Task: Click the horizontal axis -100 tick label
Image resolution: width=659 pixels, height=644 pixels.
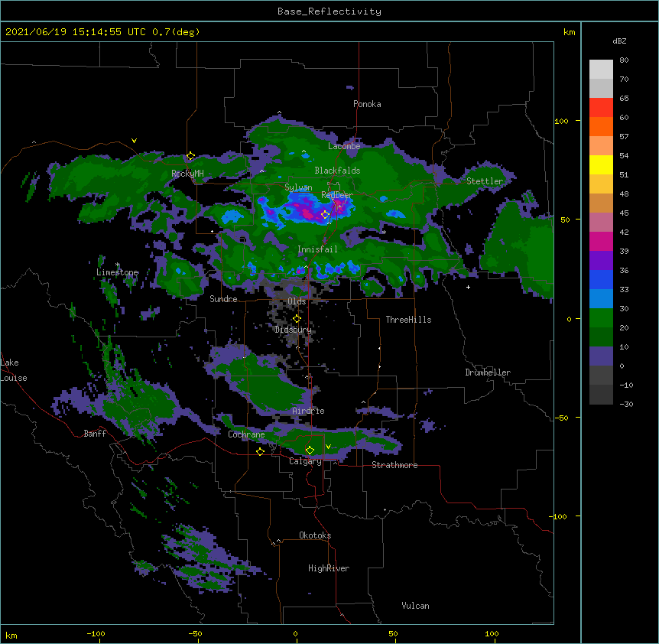Action: (x=96, y=634)
